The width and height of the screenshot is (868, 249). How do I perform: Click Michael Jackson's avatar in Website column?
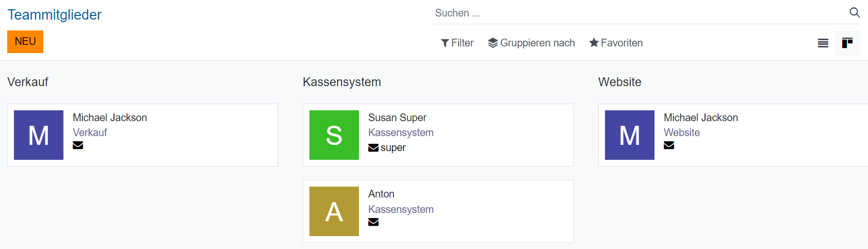pos(630,135)
